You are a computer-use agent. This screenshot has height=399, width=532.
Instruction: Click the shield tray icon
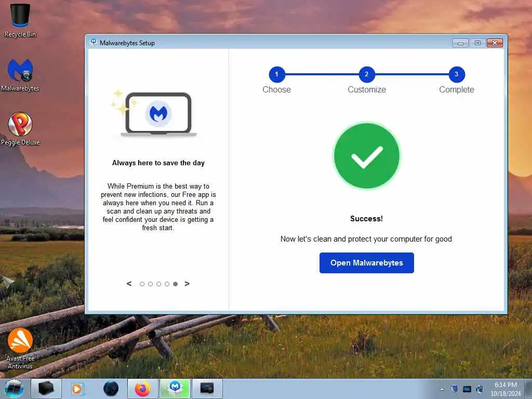click(x=455, y=389)
